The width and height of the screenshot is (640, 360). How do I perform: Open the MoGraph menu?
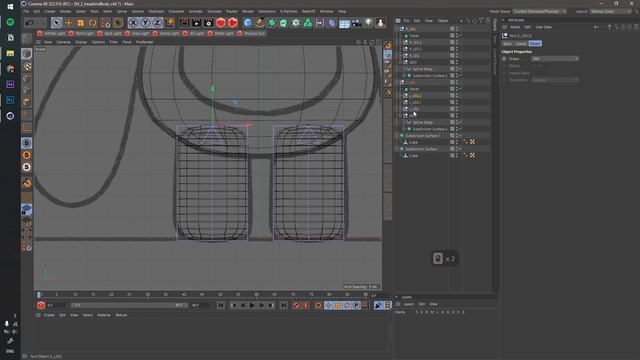point(156,11)
